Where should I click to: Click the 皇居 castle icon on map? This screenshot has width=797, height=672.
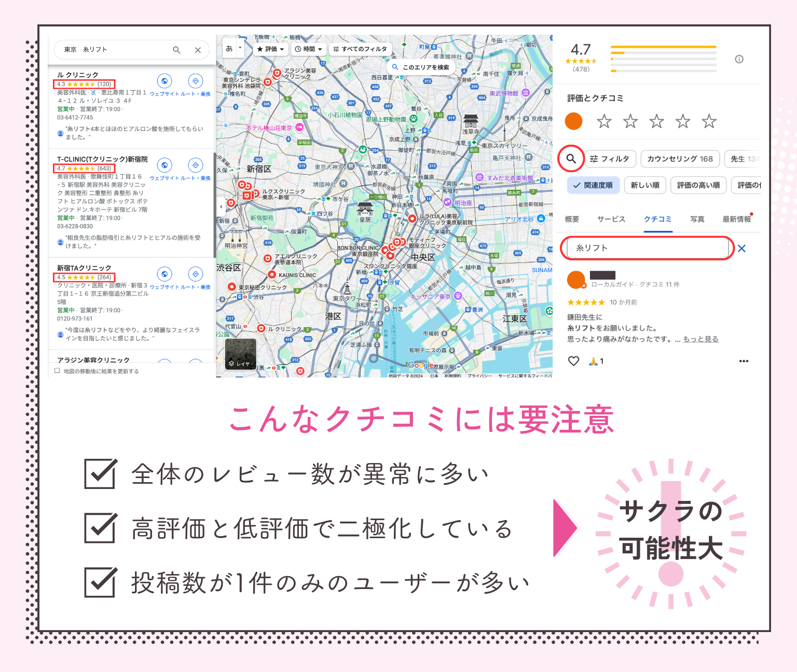(x=365, y=209)
